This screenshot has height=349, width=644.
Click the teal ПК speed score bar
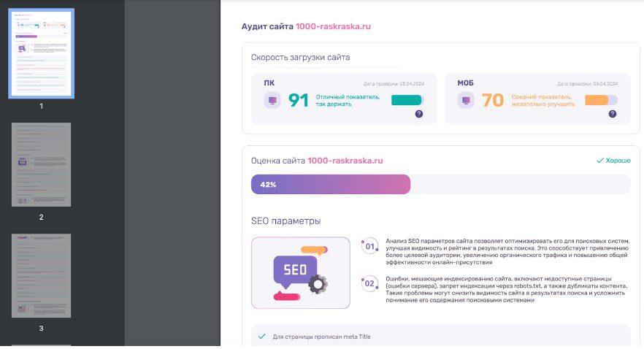pos(407,100)
